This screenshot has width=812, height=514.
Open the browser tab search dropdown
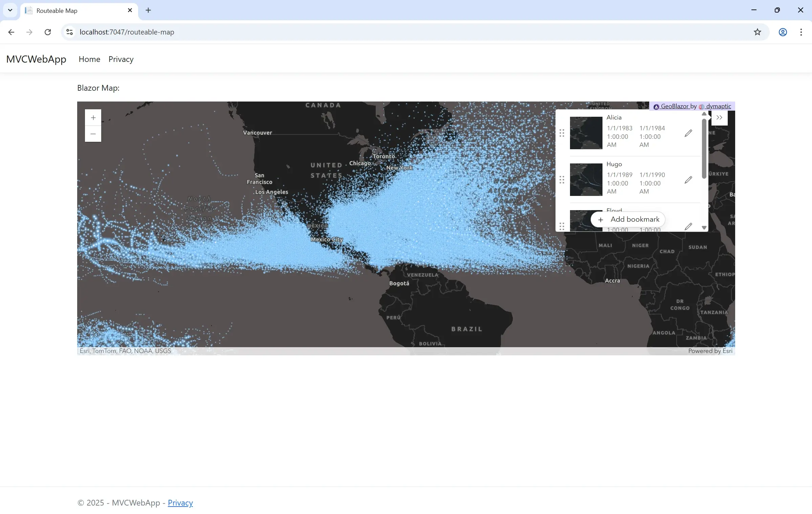10,10
